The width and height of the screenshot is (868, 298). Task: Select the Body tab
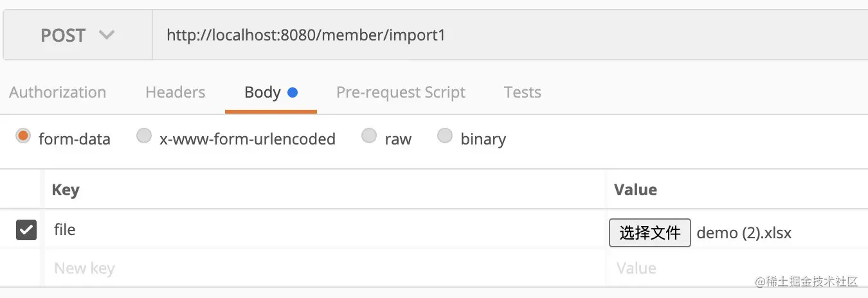click(x=262, y=92)
